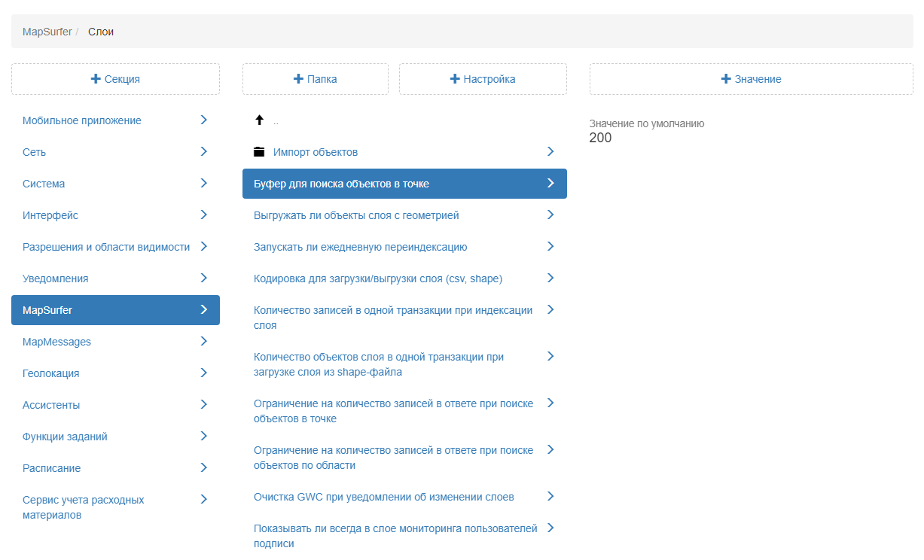The image size is (924, 560).
Task: Open Ограничение записей при поиске в точке
Action: tap(404, 411)
